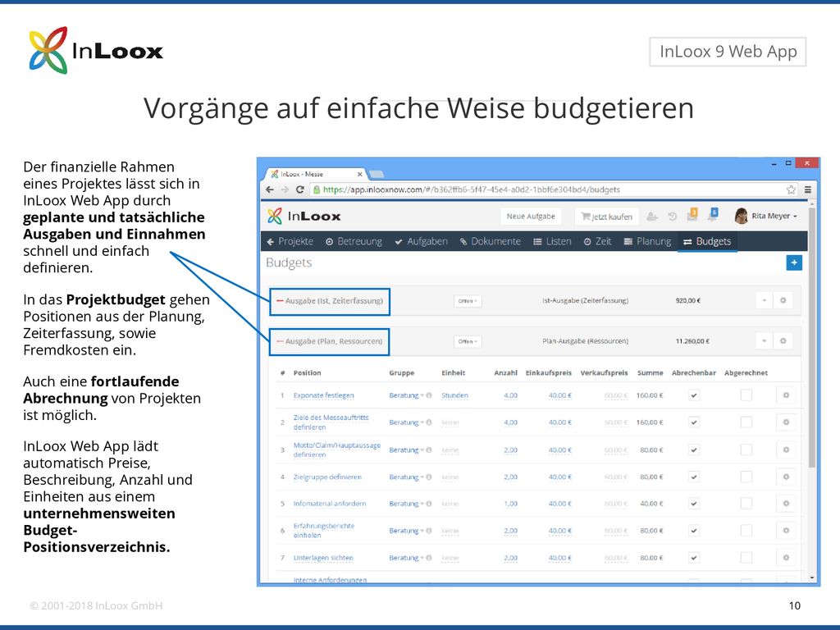
Task: Open the Exponate festlegen position link
Action: 323,395
